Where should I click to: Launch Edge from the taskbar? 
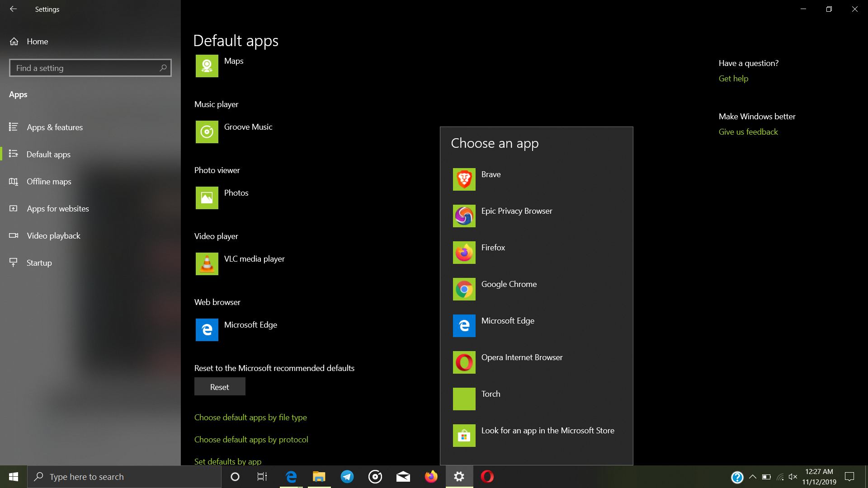(291, 477)
